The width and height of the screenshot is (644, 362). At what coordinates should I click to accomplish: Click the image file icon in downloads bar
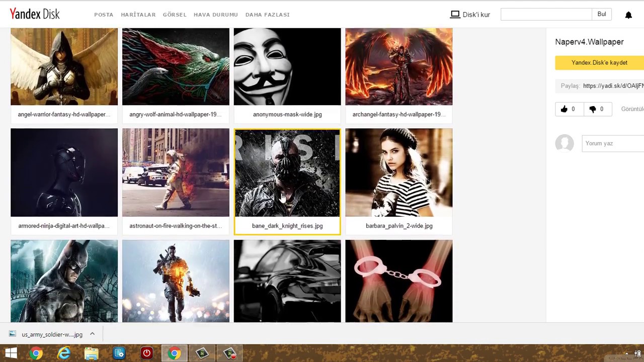pyautogui.click(x=12, y=334)
